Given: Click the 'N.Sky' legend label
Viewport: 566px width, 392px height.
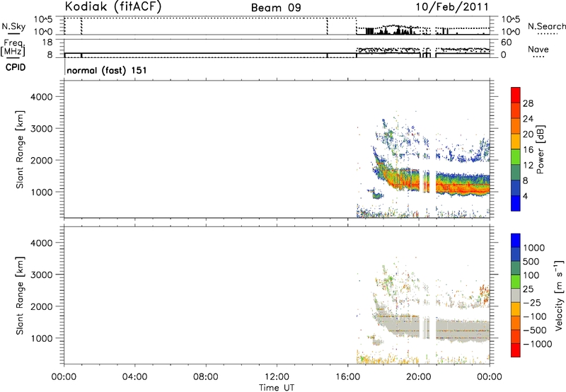Looking at the screenshot, I should pyautogui.click(x=13, y=26).
